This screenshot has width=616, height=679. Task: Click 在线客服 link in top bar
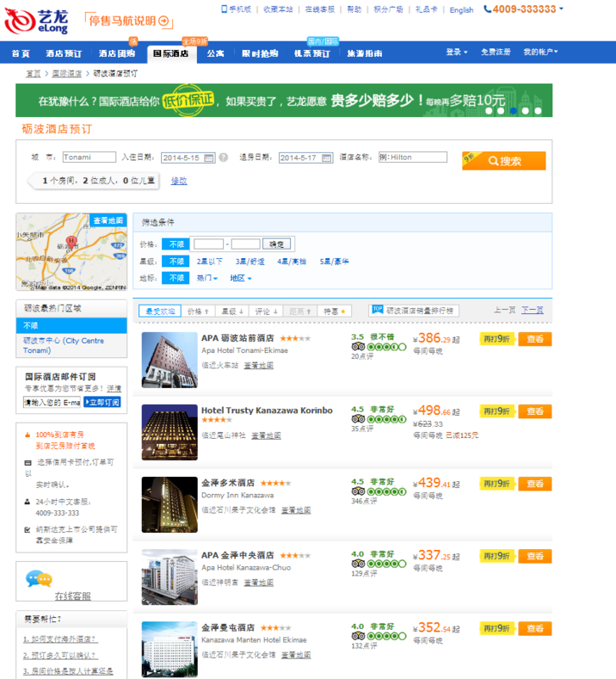320,9
